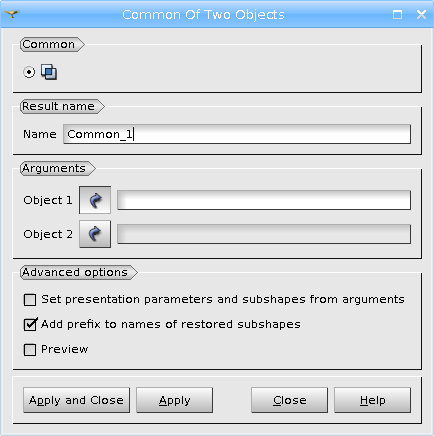Enable Set presentation parameters and subshapes checkbox
Screen dimensions: 434x436
[30, 300]
